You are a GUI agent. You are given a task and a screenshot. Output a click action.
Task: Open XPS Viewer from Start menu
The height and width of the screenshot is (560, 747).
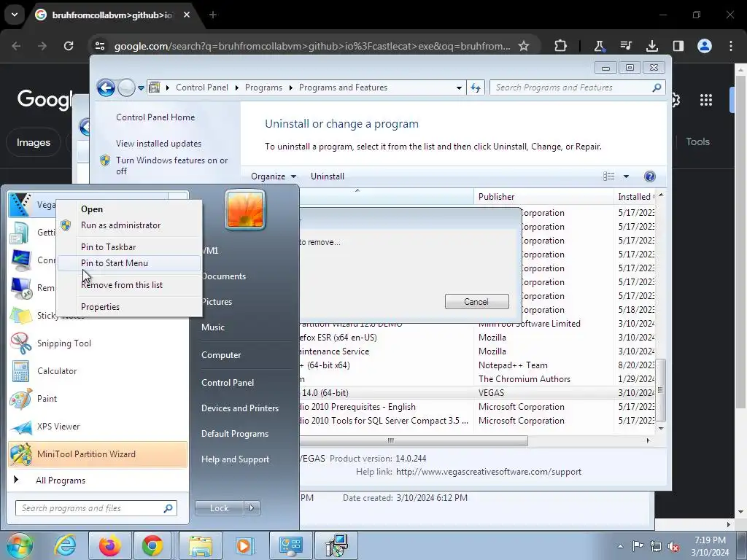pyautogui.click(x=58, y=426)
